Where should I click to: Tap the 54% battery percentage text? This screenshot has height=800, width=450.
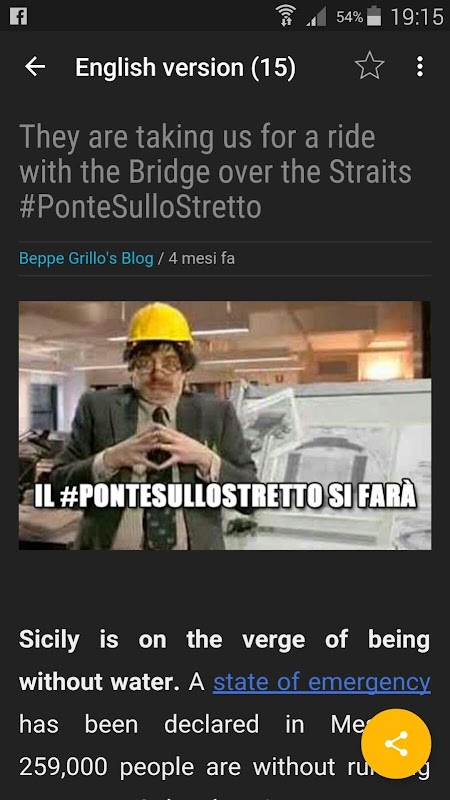pyautogui.click(x=349, y=17)
